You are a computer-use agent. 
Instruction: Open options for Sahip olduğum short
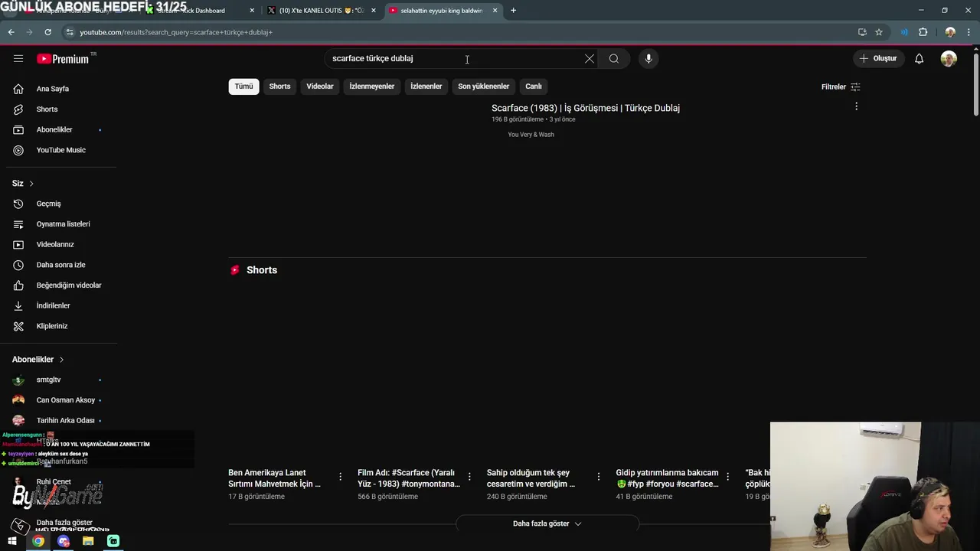(599, 477)
